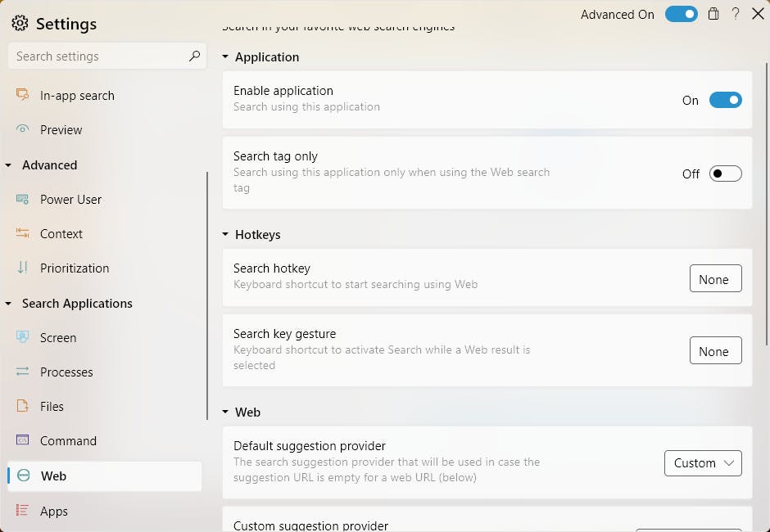The width and height of the screenshot is (770, 532).
Task: Select the Prioritization arrow icon
Action: [x=23, y=268]
